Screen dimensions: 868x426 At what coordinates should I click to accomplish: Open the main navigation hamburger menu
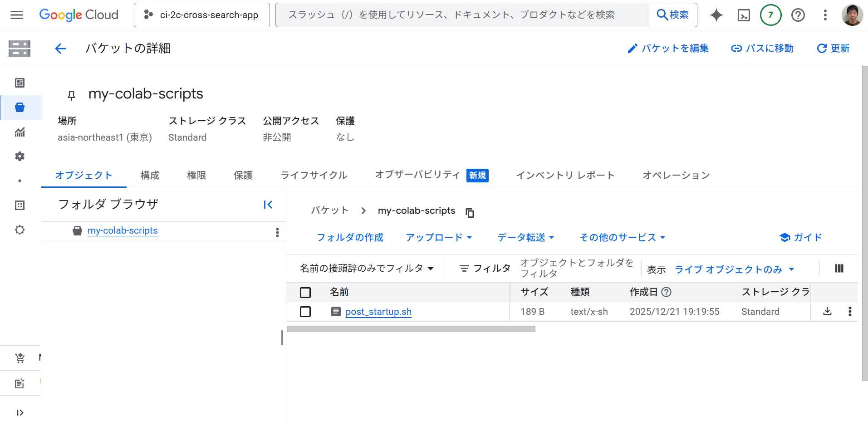tap(17, 15)
